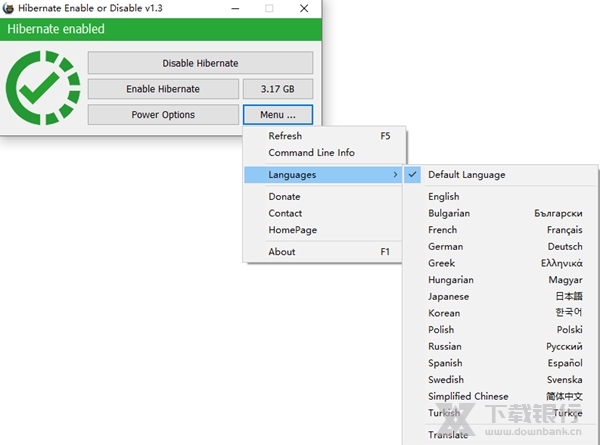Screen dimensions: 600x445
Task: Open Power Options
Action: (x=163, y=115)
